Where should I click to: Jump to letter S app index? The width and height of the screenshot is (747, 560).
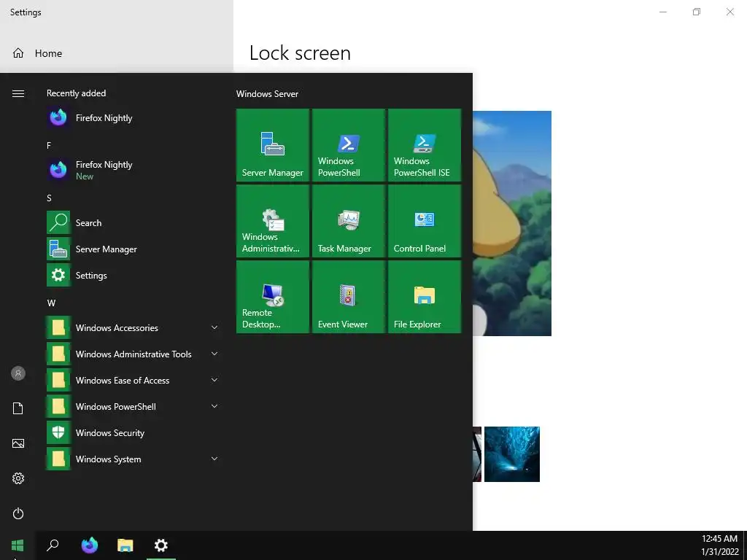49,198
